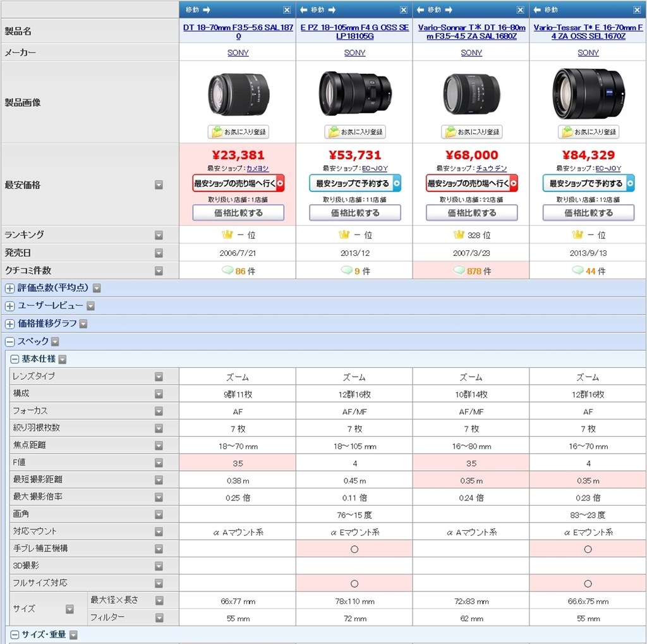Viewport: 647px width, 644px height.
Task: Select the 2013/9/13 release date cell
Action: click(x=588, y=253)
